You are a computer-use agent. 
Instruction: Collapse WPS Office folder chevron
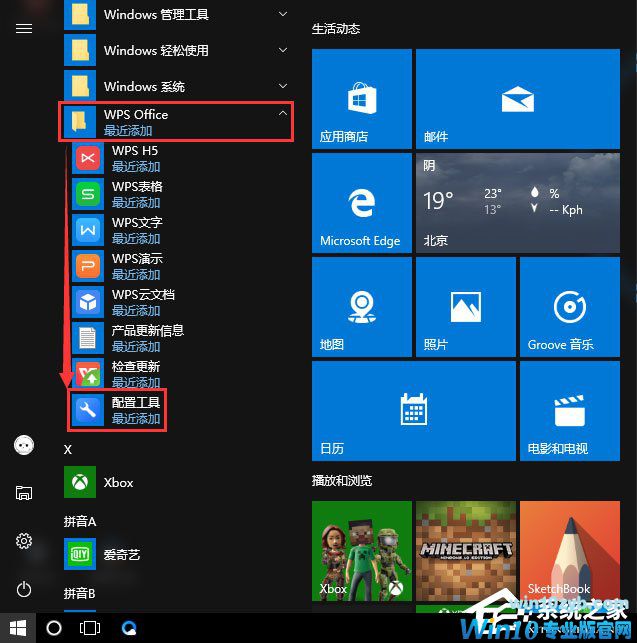point(283,113)
